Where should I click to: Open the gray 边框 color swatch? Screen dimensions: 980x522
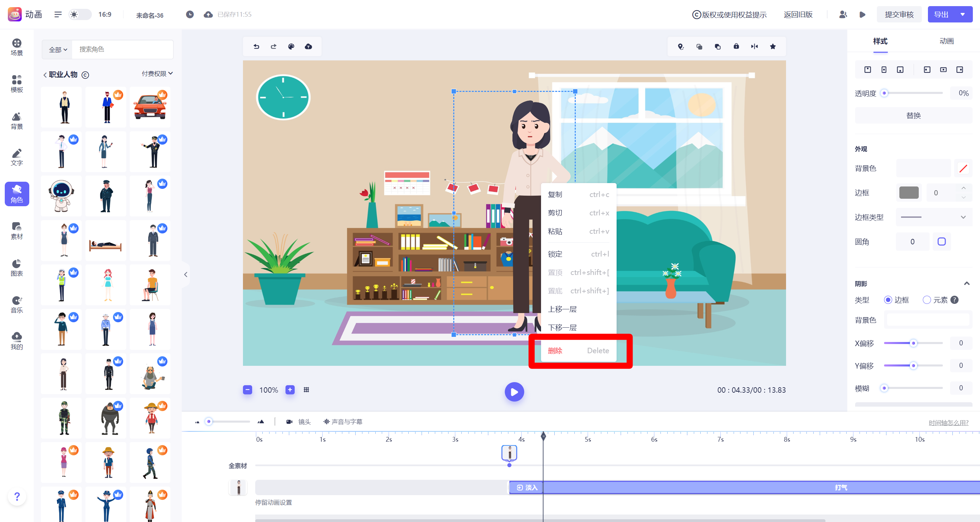909,193
